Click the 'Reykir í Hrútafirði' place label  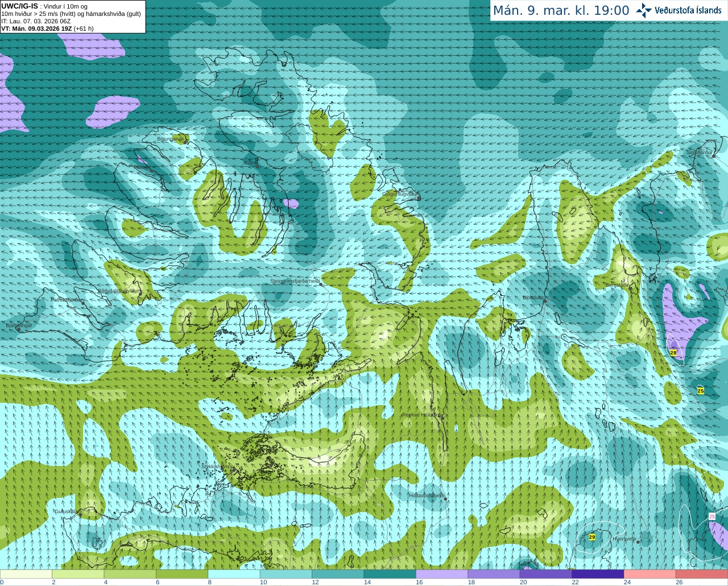pos(421,415)
